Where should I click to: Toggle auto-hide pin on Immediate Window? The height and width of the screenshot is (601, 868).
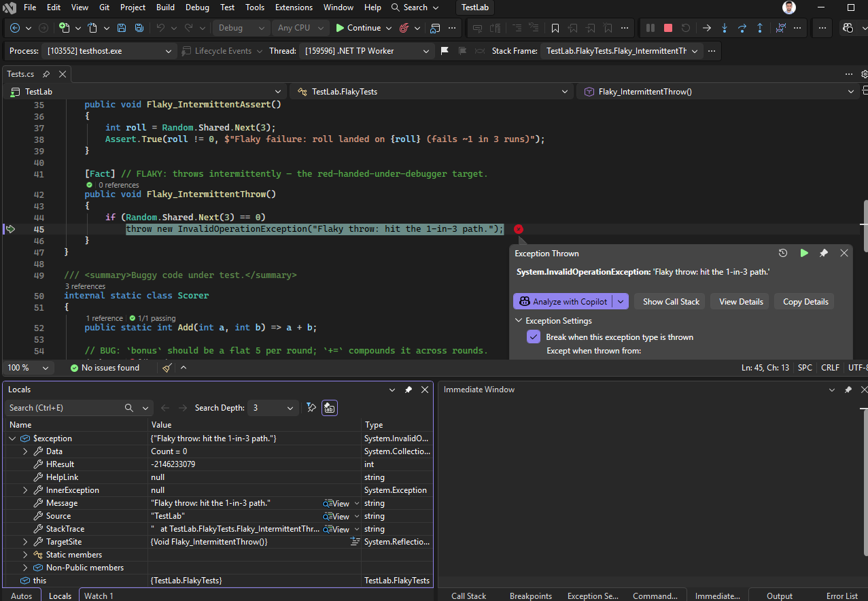[848, 390]
